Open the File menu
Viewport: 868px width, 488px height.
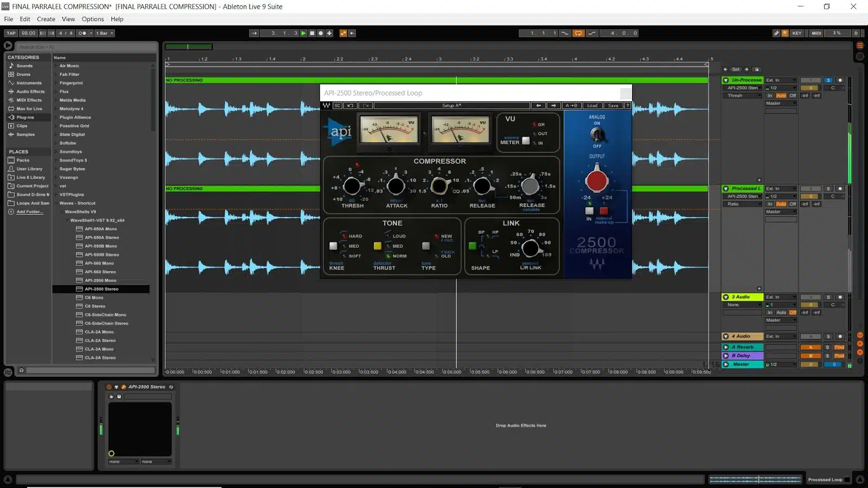tap(9, 19)
